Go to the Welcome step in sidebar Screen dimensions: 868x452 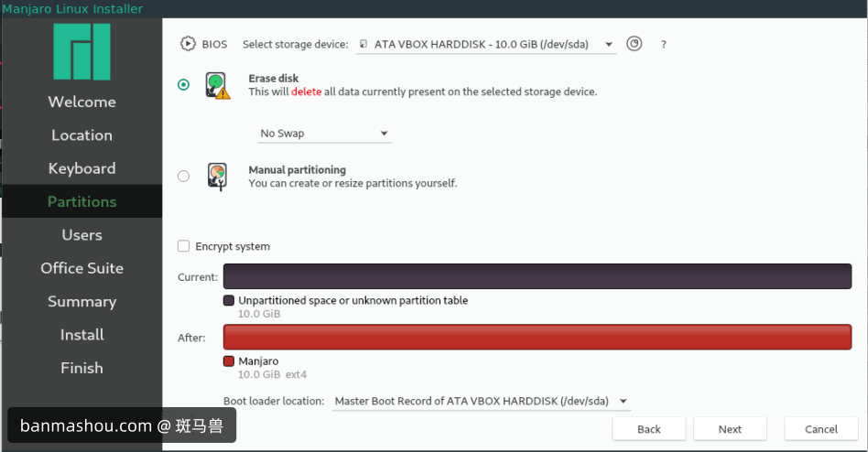click(81, 102)
